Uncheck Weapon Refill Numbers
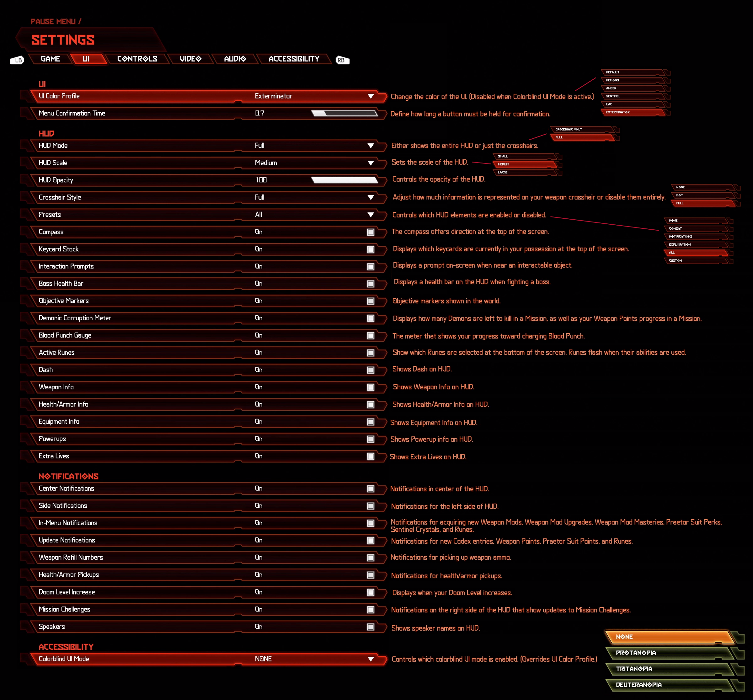Screen dimensions: 753x700 click(x=371, y=558)
